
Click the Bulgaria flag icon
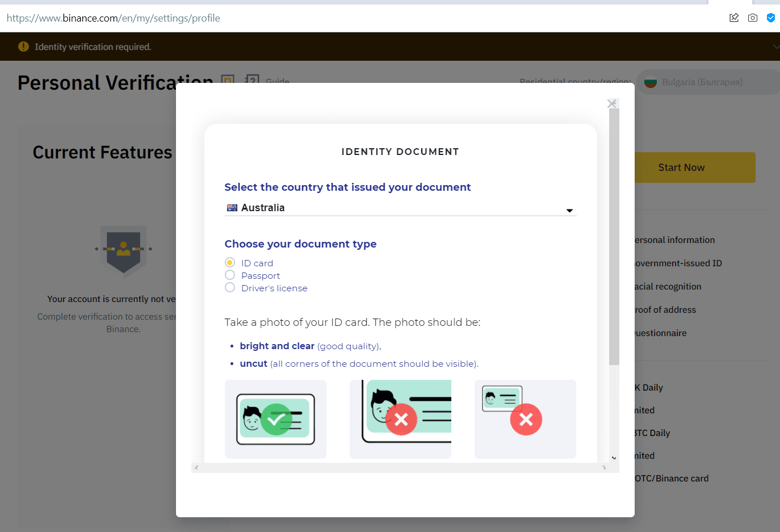pos(651,82)
